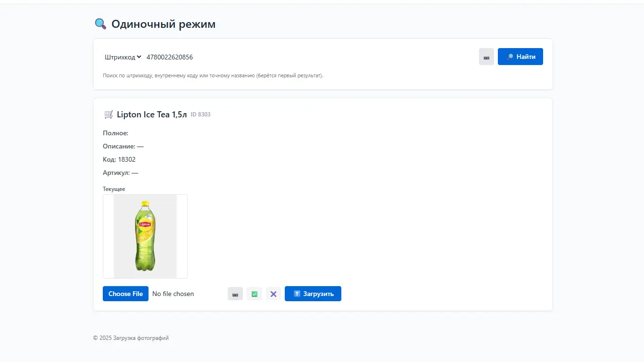
Task: Click the Lipton Ice Tea 1,5л product title
Action: pyautogui.click(x=152, y=115)
